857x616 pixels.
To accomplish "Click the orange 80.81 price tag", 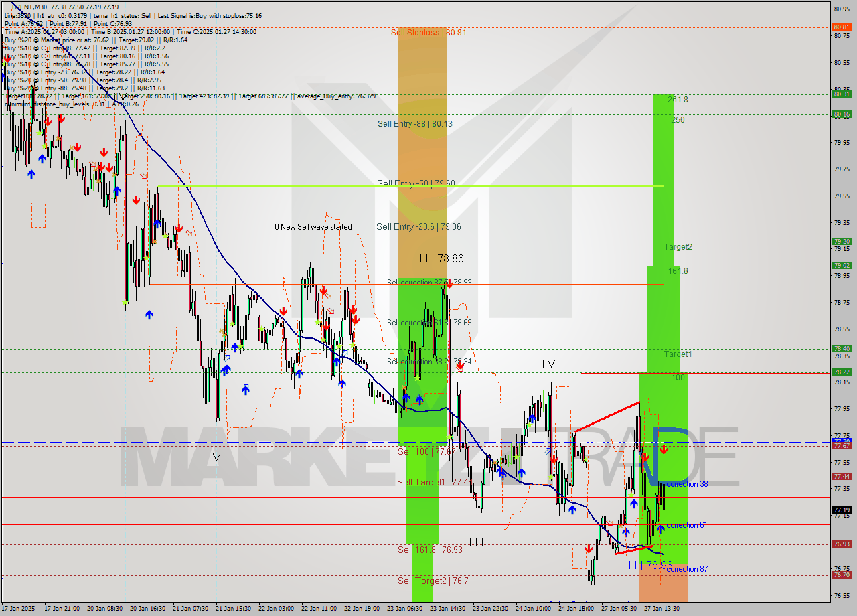I will (842, 27).
